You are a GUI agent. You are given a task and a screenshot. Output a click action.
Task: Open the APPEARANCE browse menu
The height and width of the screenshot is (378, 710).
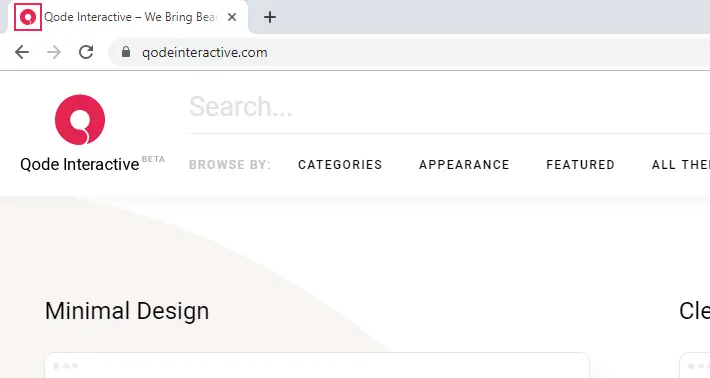[x=464, y=165]
